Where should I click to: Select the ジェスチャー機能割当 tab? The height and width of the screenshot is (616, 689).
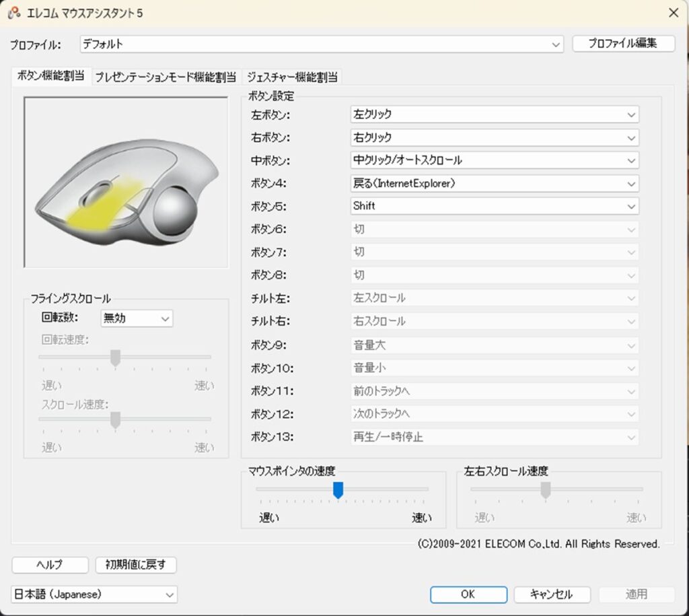pos(292,77)
